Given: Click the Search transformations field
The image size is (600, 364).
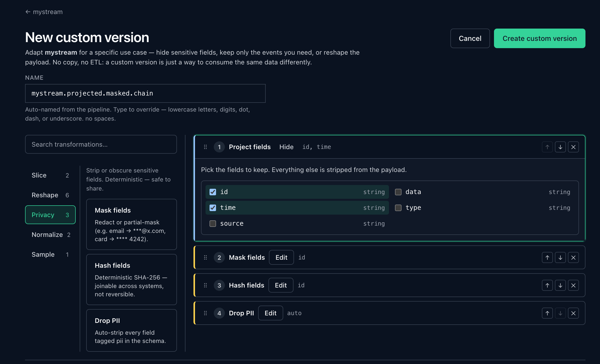Looking at the screenshot, I should (x=101, y=144).
